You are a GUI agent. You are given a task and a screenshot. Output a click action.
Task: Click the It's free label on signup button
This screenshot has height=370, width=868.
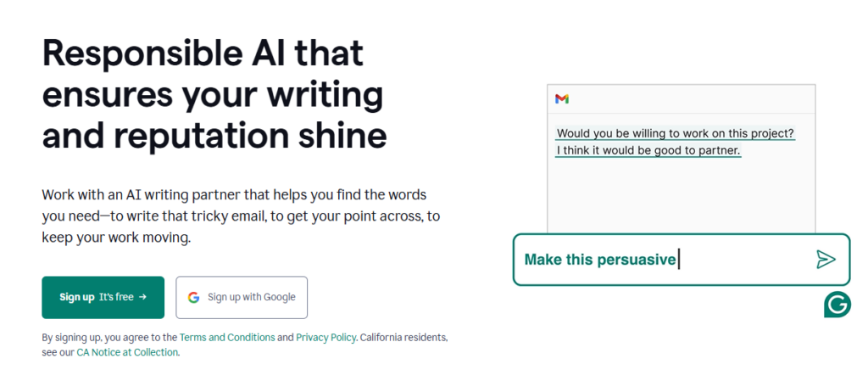pos(116,297)
